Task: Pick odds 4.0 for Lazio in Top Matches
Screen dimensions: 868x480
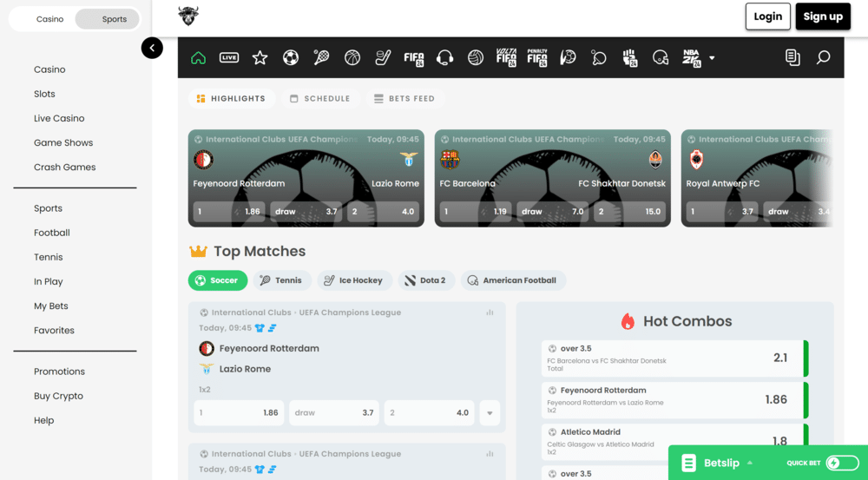Action: [x=429, y=413]
